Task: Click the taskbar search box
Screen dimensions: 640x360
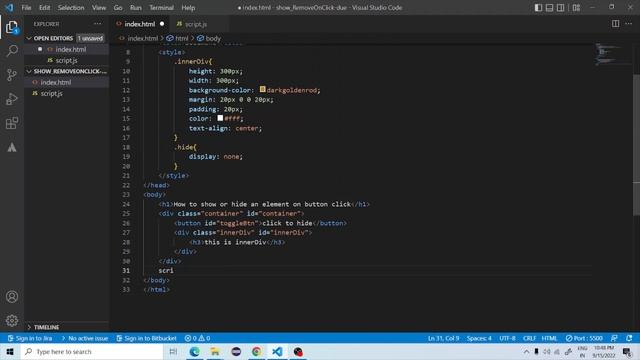Action: tap(92, 351)
